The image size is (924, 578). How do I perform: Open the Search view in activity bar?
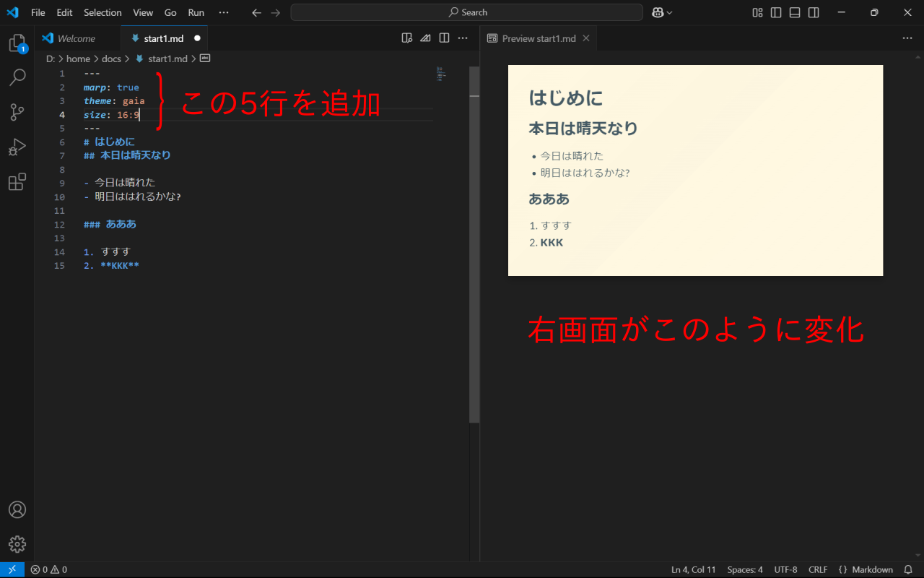(17, 77)
